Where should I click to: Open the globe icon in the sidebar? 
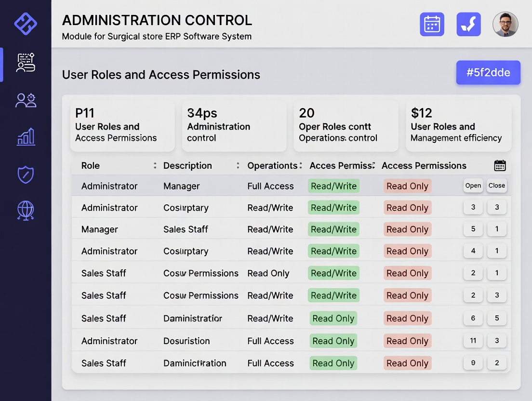coord(26,211)
